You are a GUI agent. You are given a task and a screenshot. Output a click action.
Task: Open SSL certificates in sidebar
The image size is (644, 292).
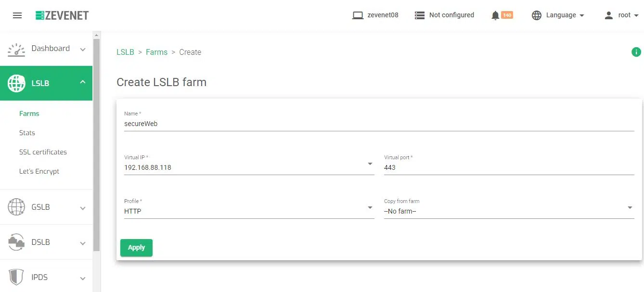click(43, 152)
